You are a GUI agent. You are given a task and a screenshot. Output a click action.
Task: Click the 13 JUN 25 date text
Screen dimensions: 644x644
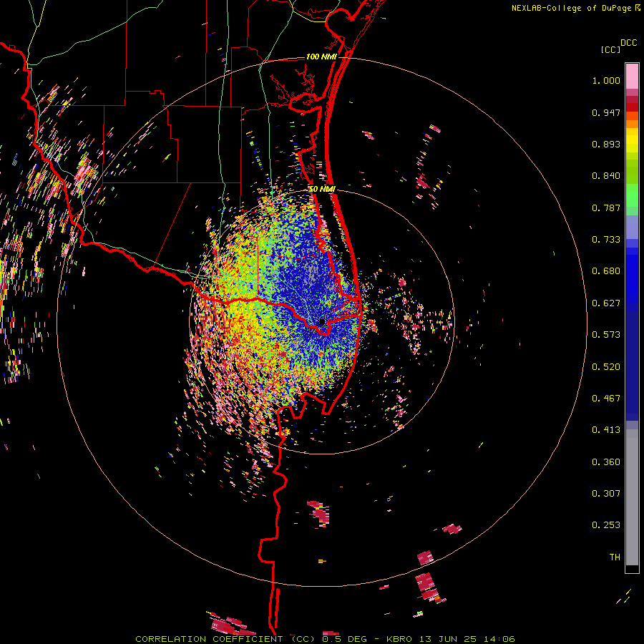point(449,639)
